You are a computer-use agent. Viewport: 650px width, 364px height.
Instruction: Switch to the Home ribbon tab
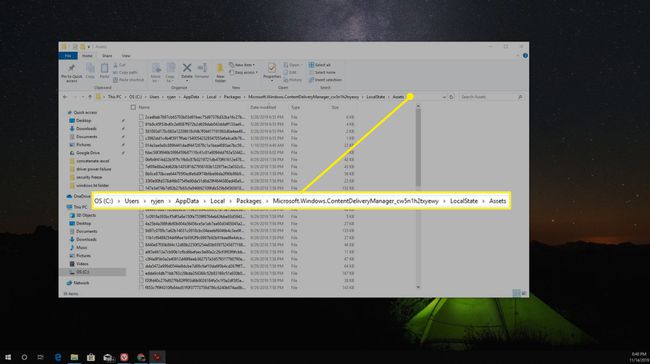coord(87,56)
